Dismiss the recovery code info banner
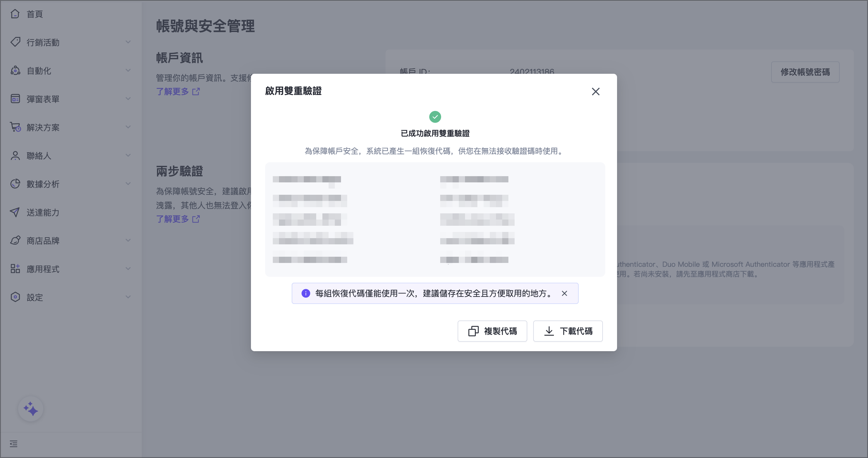Viewport: 868px width, 458px height. [x=565, y=293]
